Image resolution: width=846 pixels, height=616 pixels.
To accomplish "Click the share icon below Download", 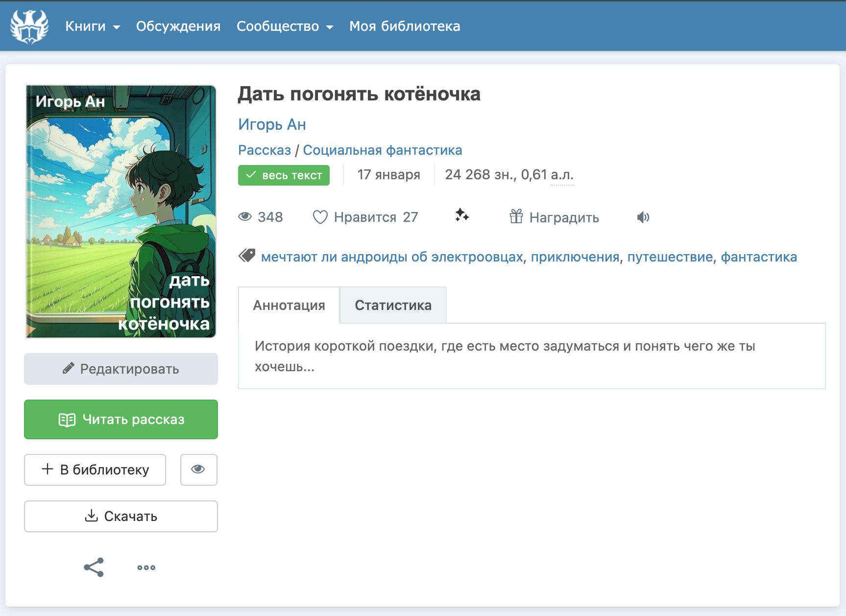I will (94, 568).
